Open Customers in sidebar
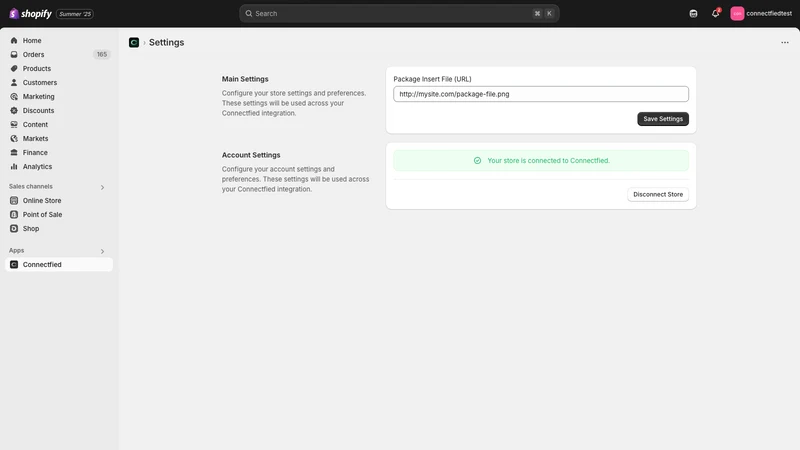The image size is (800, 450). (40, 83)
